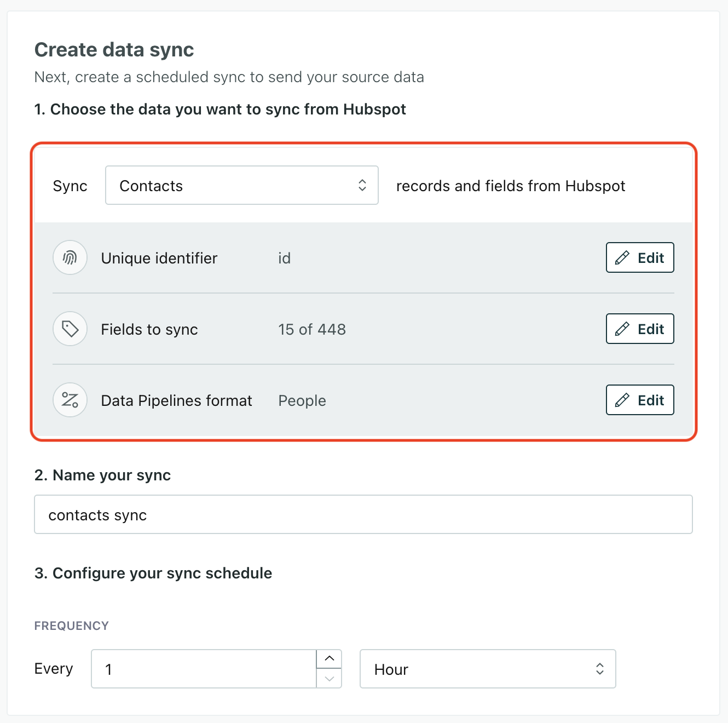Viewport: 728px width, 723px height.
Task: Click the pencil icon on Data Pipelines Edit
Action: 622,400
